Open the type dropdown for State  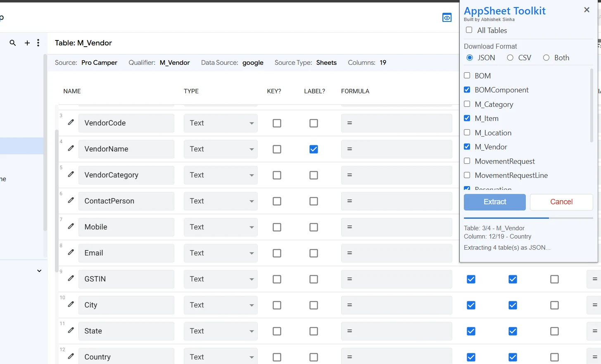[x=221, y=331]
